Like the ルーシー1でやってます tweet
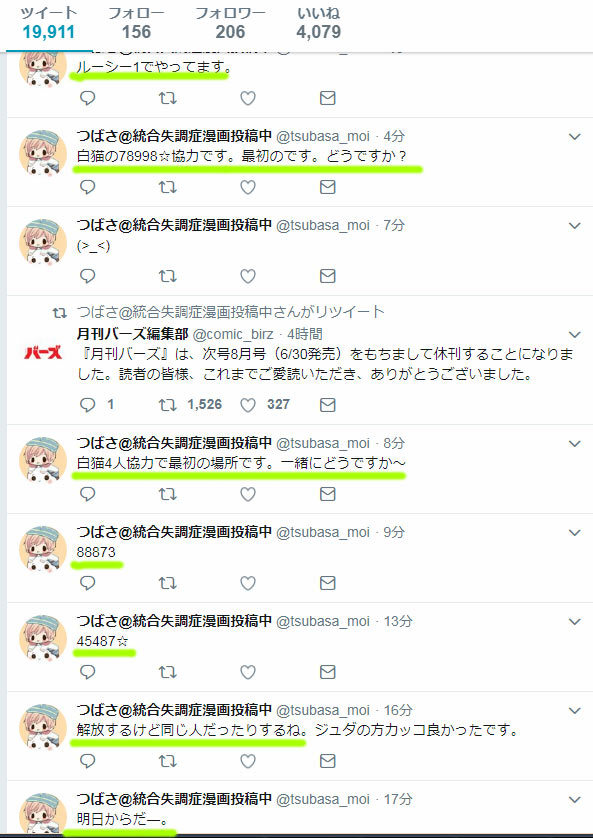This screenshot has width=593, height=838. pos(247,98)
